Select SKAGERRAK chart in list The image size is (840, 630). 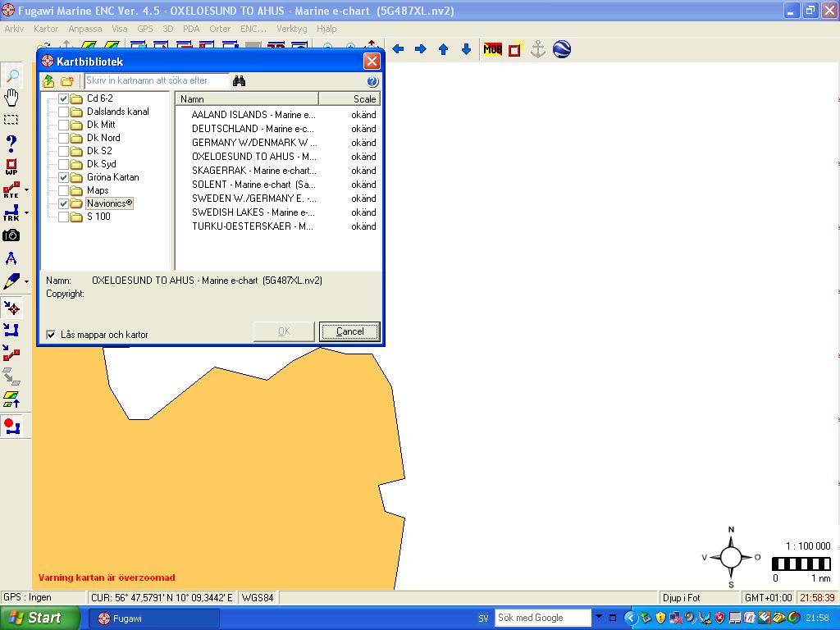pos(254,171)
